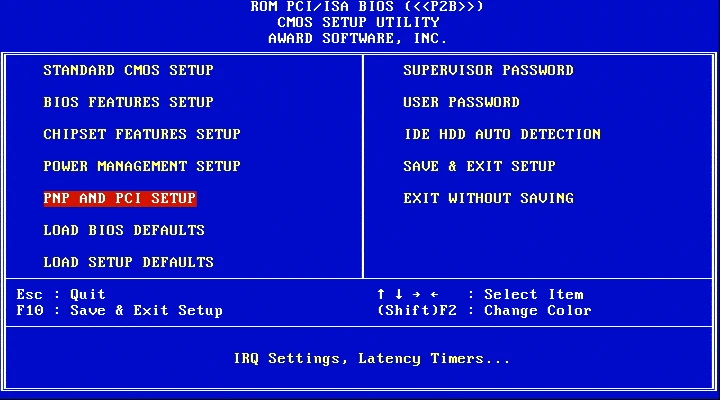Viewport: 720px width, 400px height.
Task: Select BIOS FEATURES SETUP
Action: (128, 102)
